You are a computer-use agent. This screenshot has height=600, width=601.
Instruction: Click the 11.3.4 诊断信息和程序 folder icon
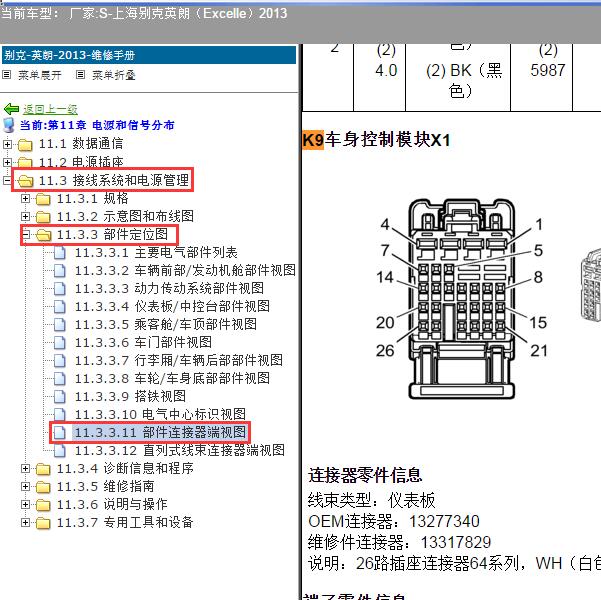43,469
